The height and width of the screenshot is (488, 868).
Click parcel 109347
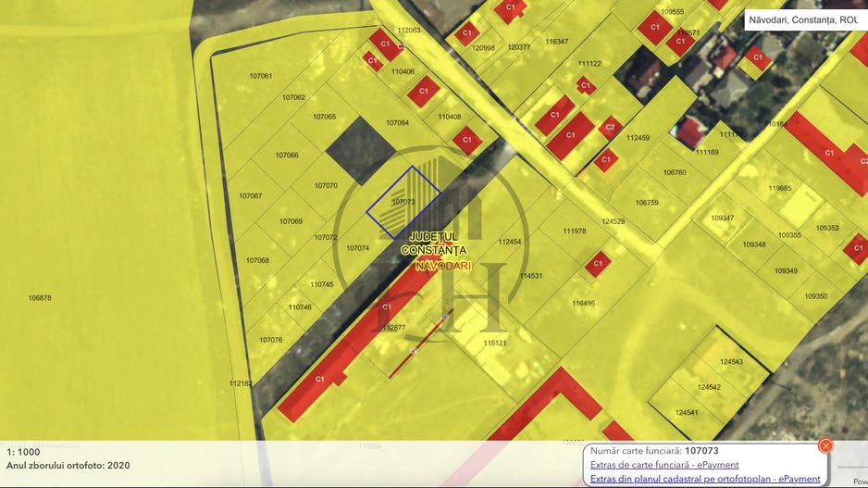point(723,219)
